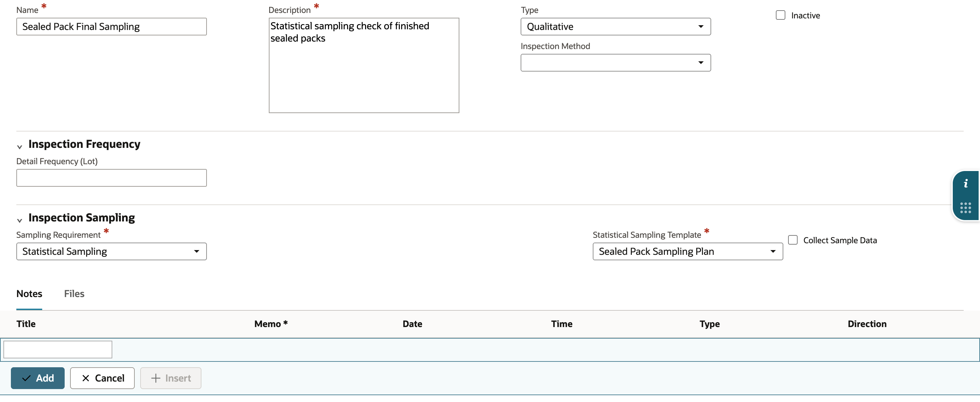The width and height of the screenshot is (980, 402).
Task: Click the Cancel button
Action: click(x=102, y=378)
